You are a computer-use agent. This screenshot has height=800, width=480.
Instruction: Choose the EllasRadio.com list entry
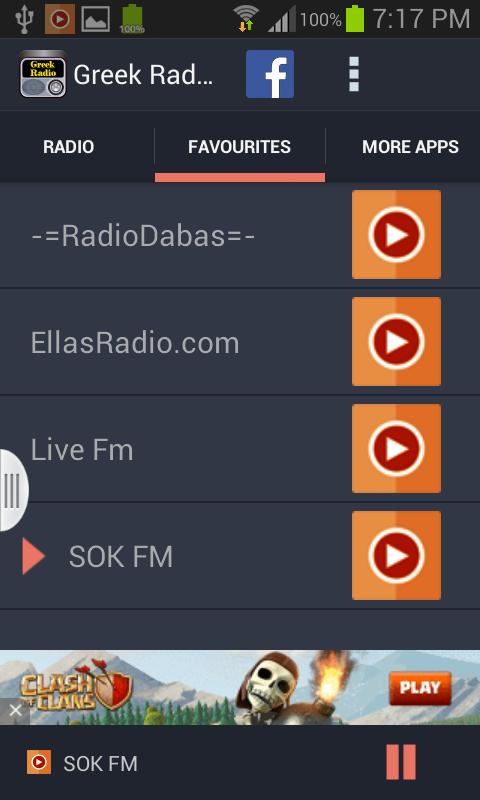[135, 343]
